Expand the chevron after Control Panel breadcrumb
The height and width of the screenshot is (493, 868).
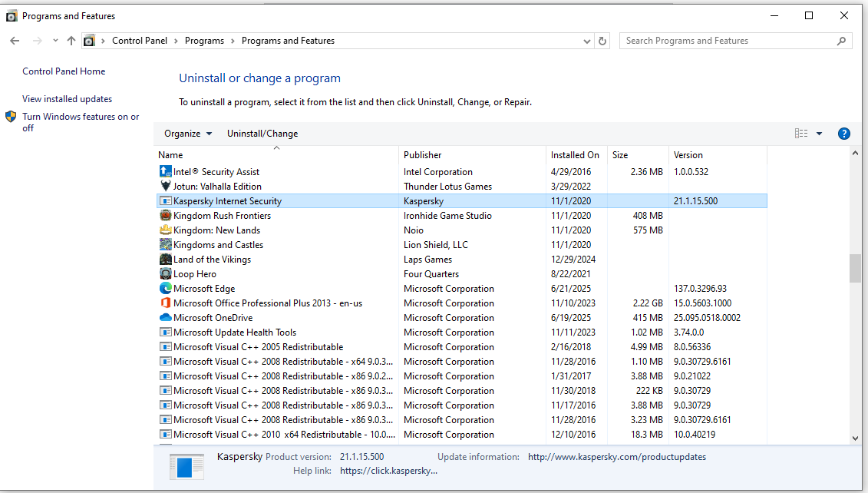click(x=176, y=41)
